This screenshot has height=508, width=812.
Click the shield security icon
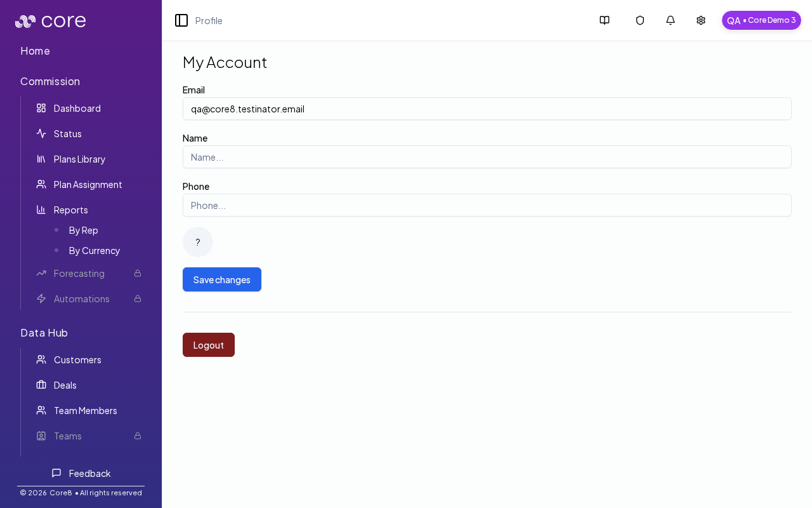[639, 20]
